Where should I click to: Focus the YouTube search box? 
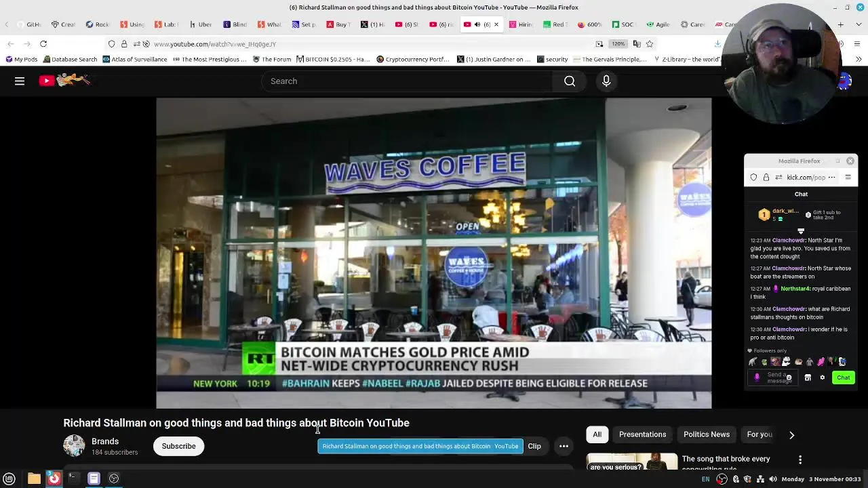point(407,81)
